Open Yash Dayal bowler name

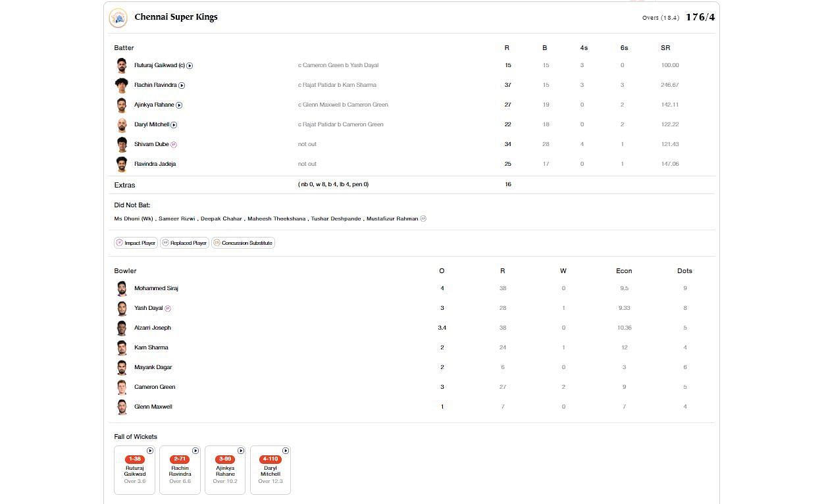[149, 308]
